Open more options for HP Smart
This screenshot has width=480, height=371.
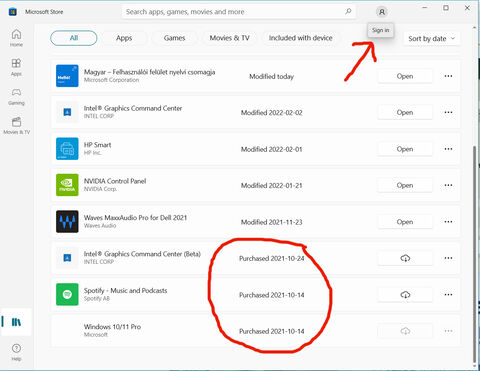point(448,149)
